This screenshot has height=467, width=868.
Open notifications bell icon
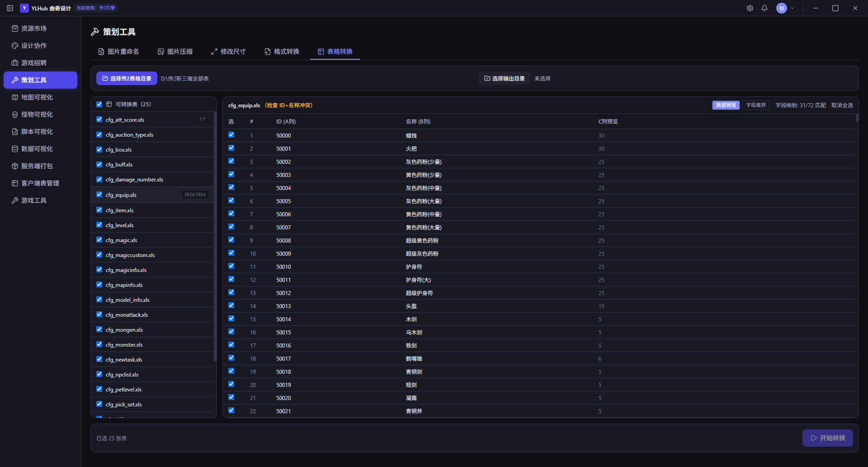[764, 8]
